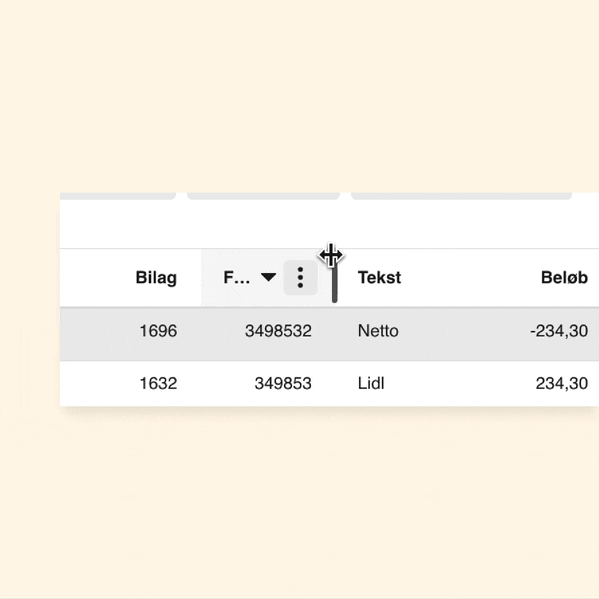Select the Bilag column header
Screen dimensions: 599x599
tap(156, 278)
